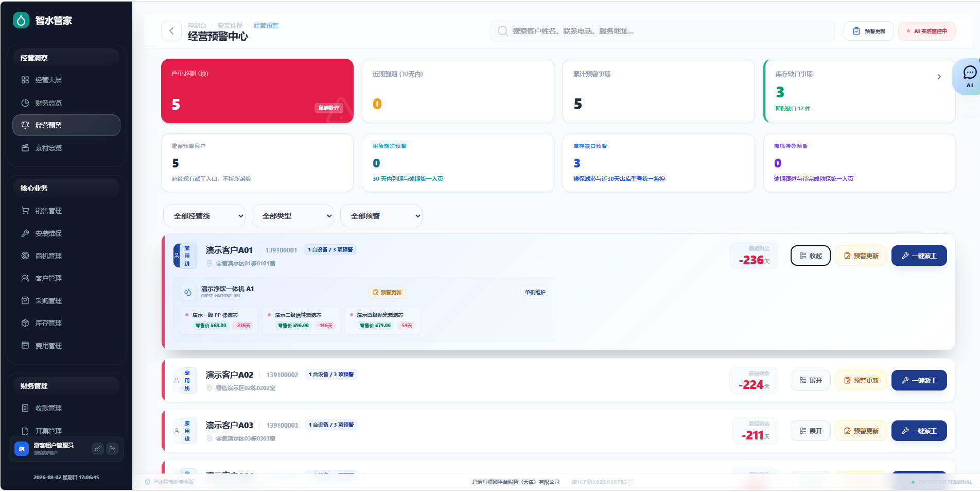Click the 商机管理 target icon

tap(25, 256)
